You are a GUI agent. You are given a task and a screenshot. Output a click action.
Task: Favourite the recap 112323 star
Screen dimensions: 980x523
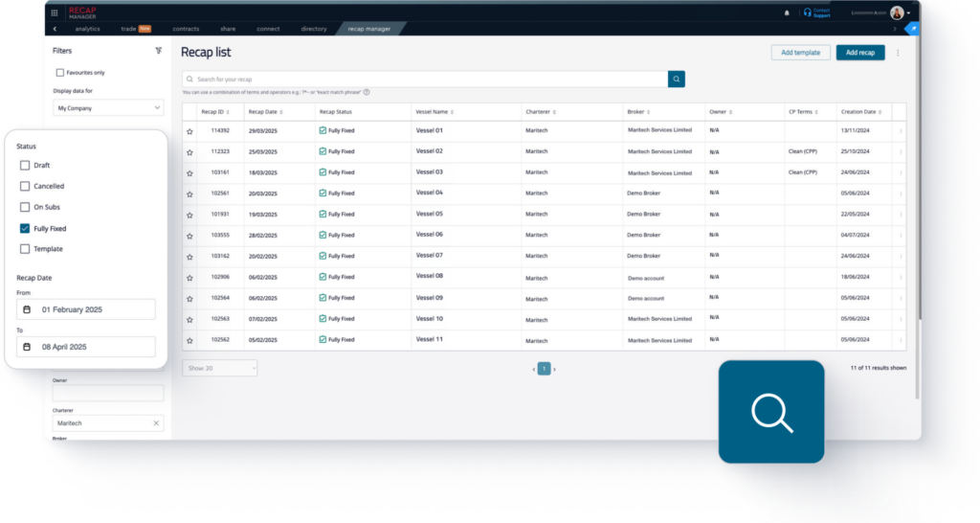coord(189,152)
